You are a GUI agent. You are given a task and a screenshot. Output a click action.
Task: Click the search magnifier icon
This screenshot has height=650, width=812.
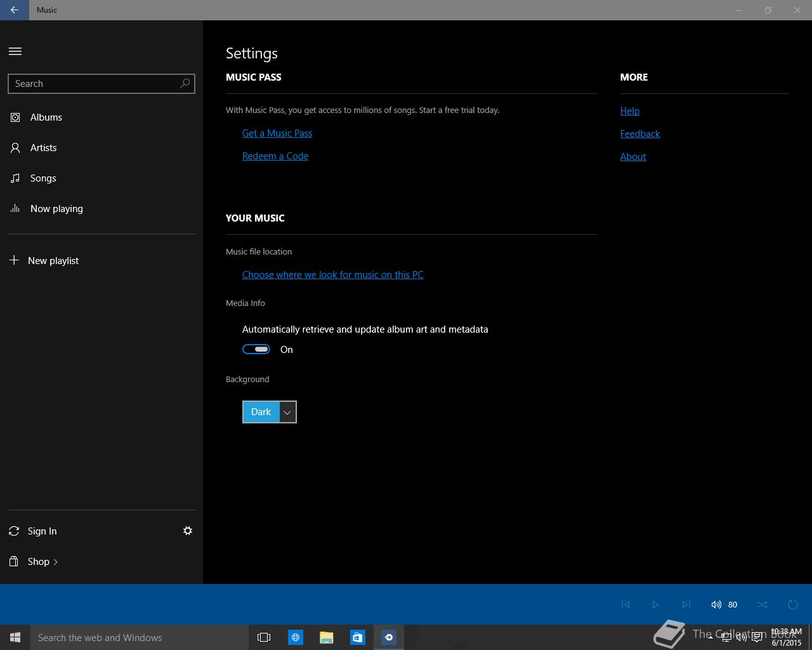pos(185,83)
